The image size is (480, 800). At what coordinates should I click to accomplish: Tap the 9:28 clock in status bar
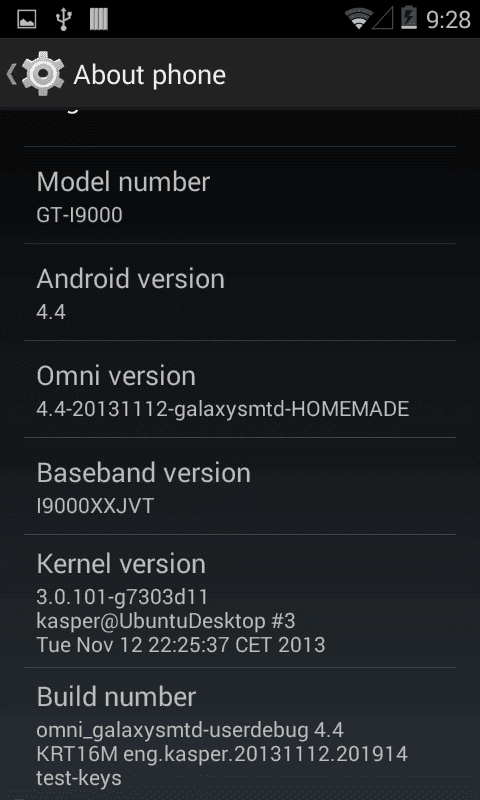pyautogui.click(x=448, y=20)
